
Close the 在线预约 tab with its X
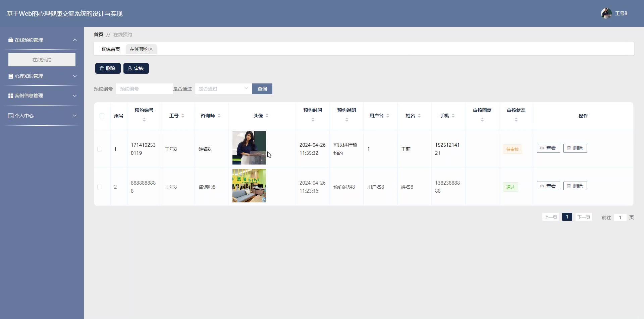click(151, 49)
